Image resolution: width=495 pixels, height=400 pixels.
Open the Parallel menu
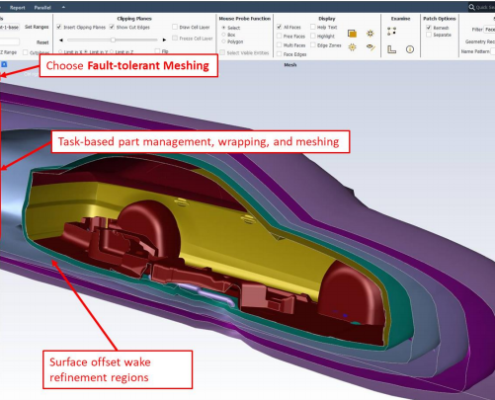tap(42, 7)
